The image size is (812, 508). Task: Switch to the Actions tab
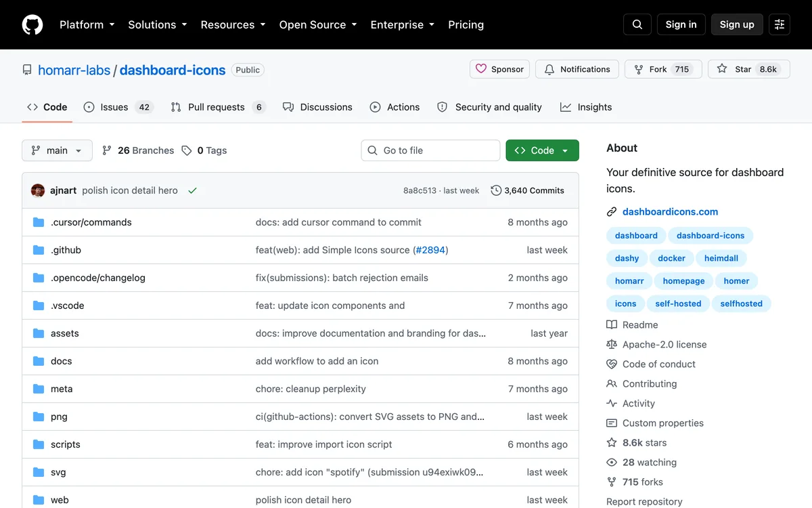(x=394, y=107)
